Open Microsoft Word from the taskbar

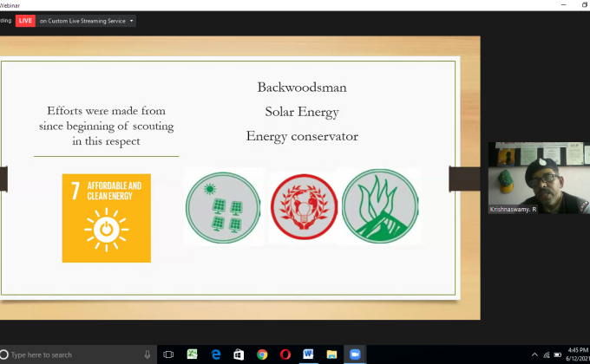coord(308,354)
